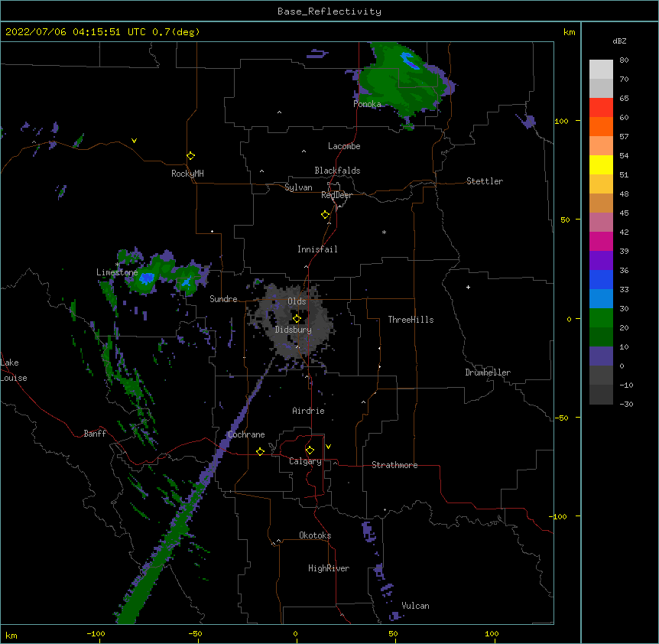Click the yellow V marker northwest of RockyMH
This screenshot has width=659, height=644.
(x=134, y=141)
